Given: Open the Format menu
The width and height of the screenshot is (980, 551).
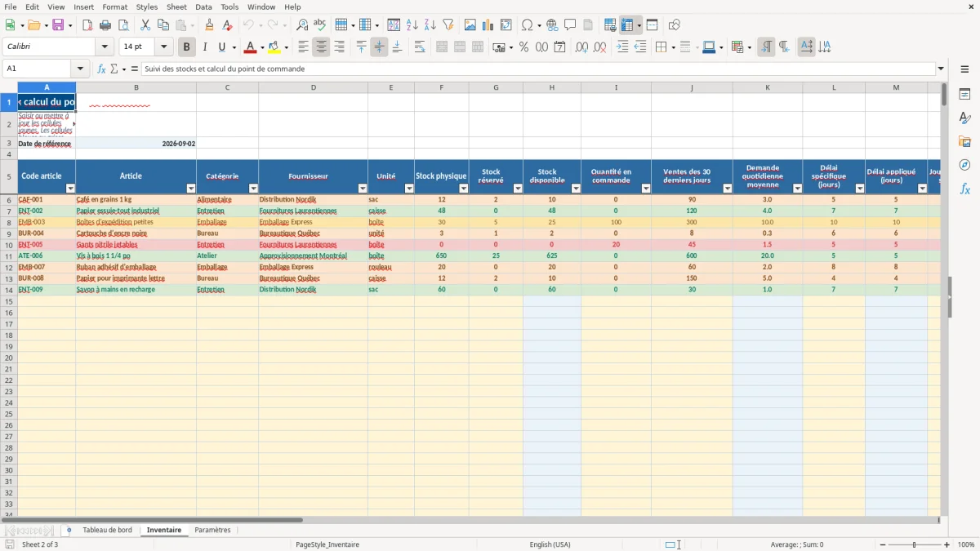Looking at the screenshot, I should click(114, 7).
